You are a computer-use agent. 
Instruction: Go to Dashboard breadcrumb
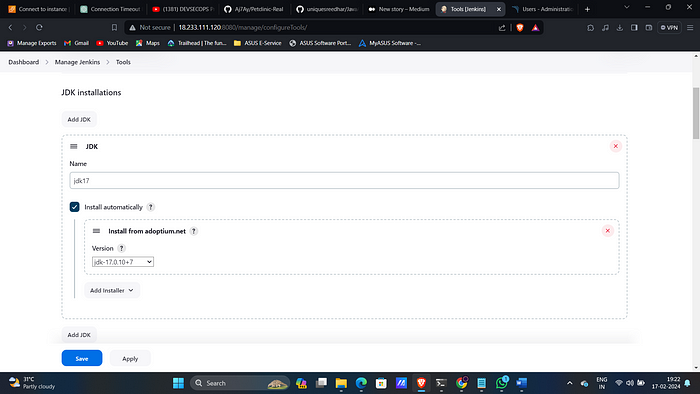[x=24, y=62]
